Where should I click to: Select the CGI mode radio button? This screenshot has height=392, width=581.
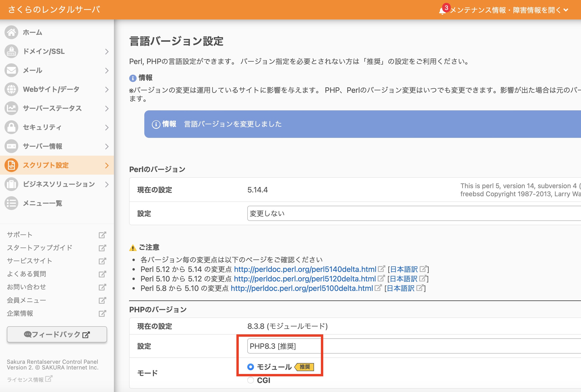(250, 380)
